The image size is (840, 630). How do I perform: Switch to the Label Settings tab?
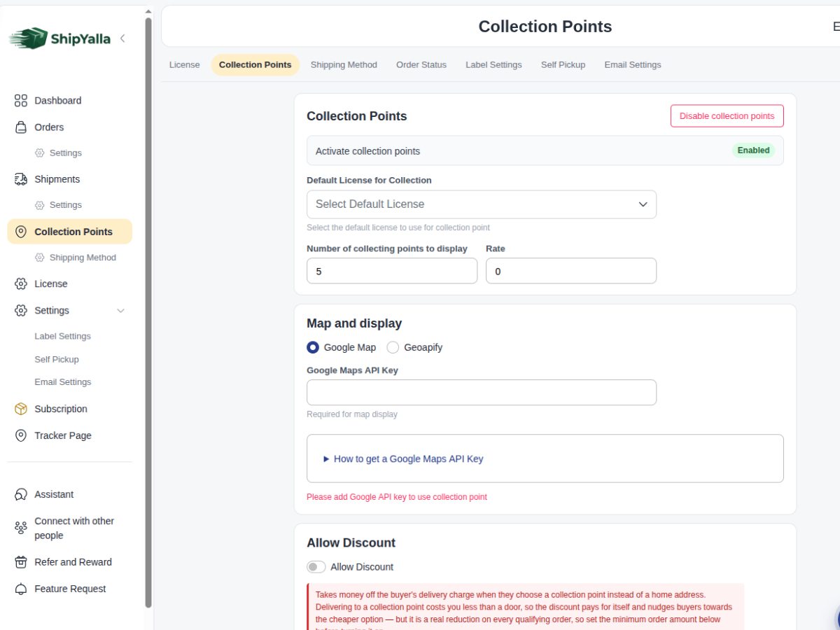pos(493,65)
